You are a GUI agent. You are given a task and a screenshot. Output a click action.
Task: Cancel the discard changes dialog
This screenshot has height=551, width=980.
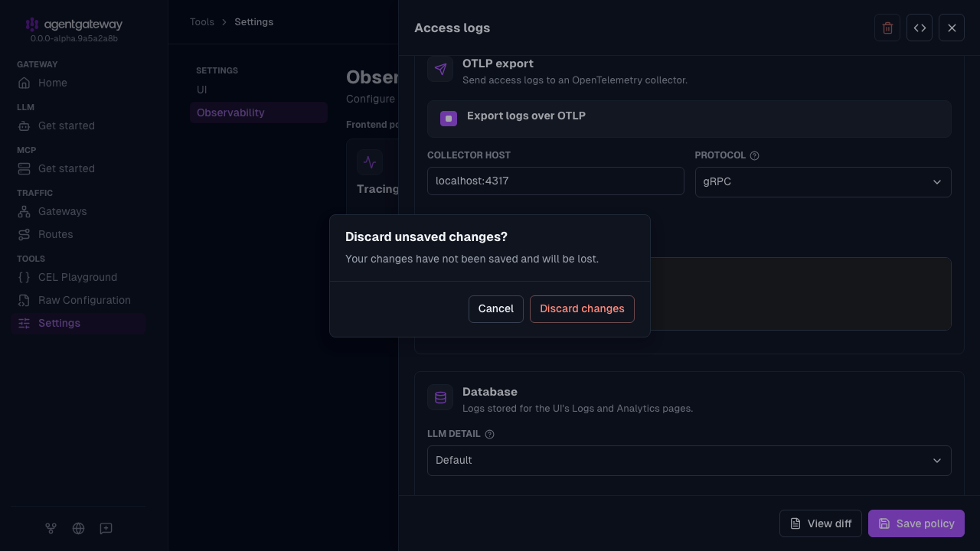tap(496, 309)
